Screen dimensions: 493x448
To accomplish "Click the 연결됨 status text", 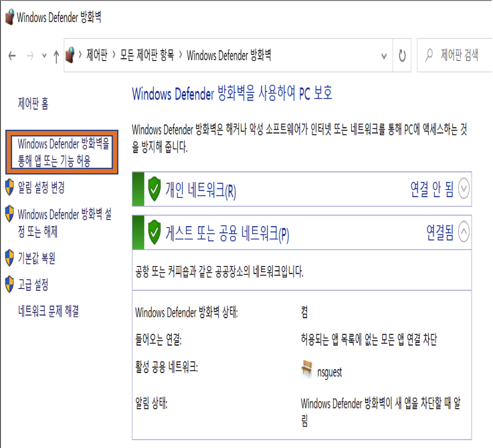I will (x=440, y=232).
